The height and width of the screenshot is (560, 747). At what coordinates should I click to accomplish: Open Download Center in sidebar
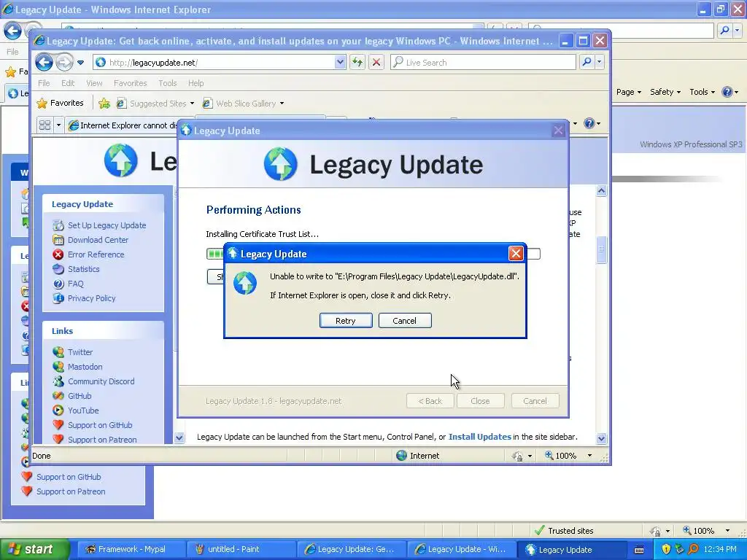click(98, 239)
